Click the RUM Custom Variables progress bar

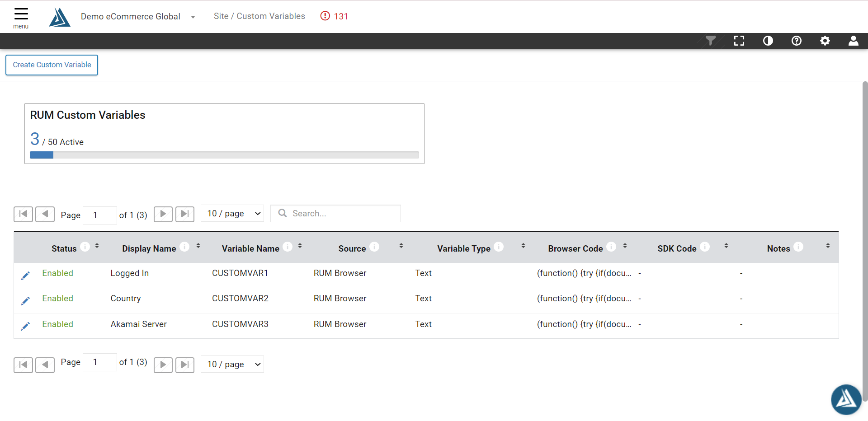[x=224, y=155]
